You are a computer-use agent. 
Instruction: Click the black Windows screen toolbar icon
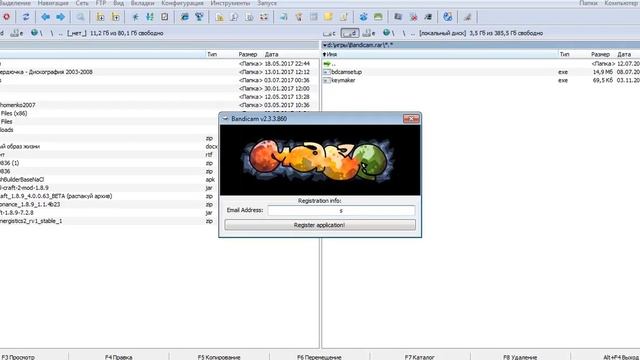click(428, 17)
